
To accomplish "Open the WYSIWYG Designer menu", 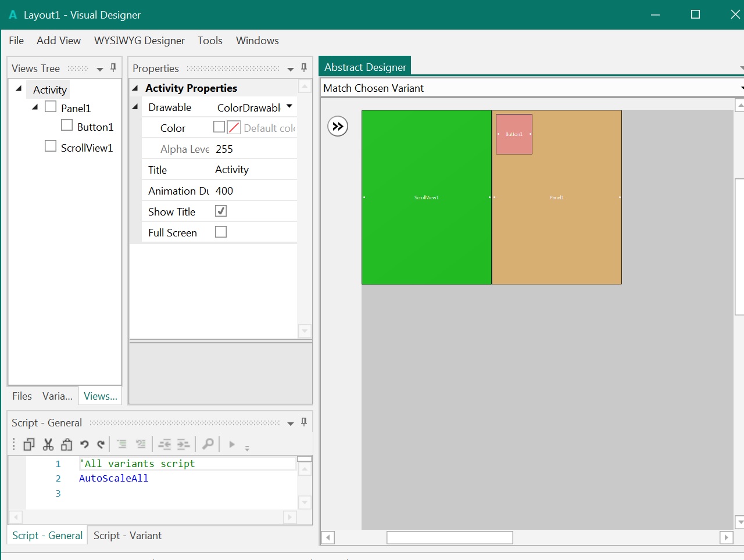I will (139, 41).
